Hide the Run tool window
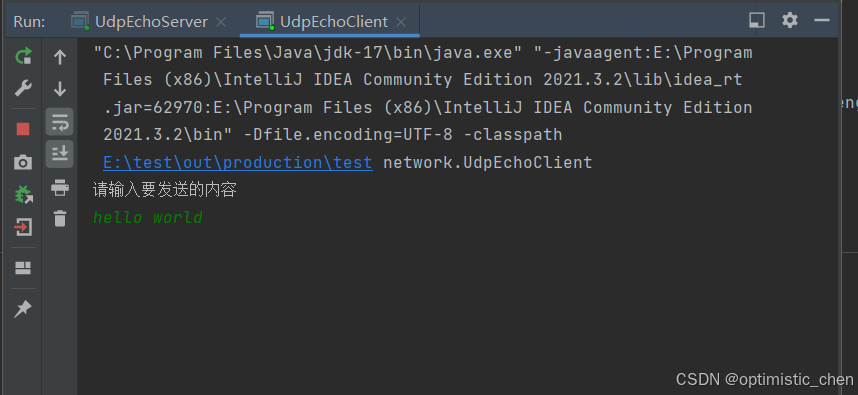The width and height of the screenshot is (858, 395). pyautogui.click(x=822, y=21)
